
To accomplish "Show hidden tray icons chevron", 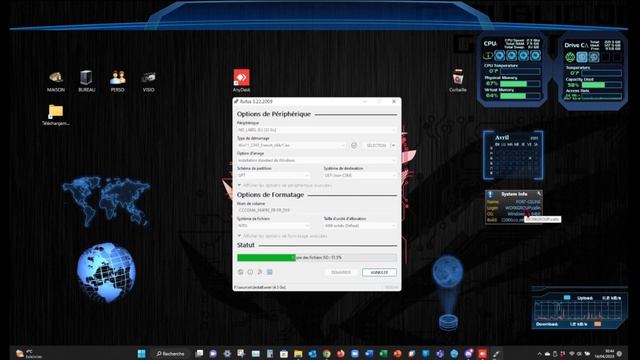I will click(539, 353).
